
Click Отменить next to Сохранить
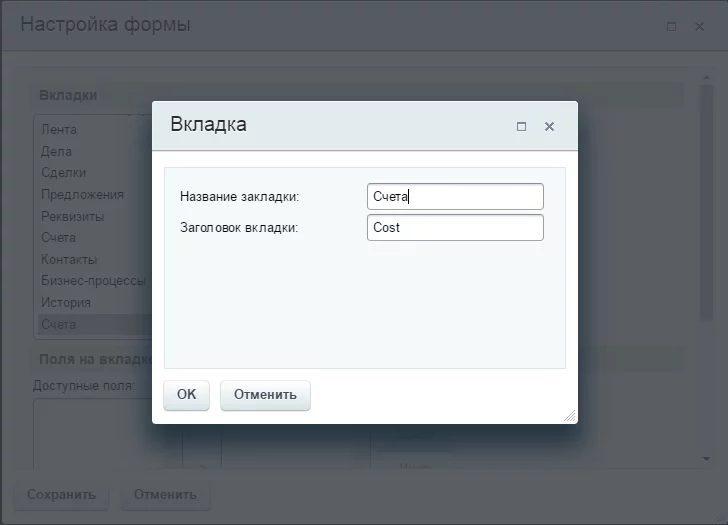click(x=165, y=494)
